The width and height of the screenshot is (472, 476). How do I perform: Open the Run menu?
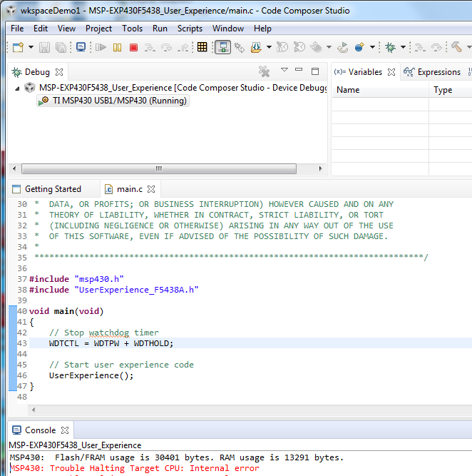click(160, 29)
